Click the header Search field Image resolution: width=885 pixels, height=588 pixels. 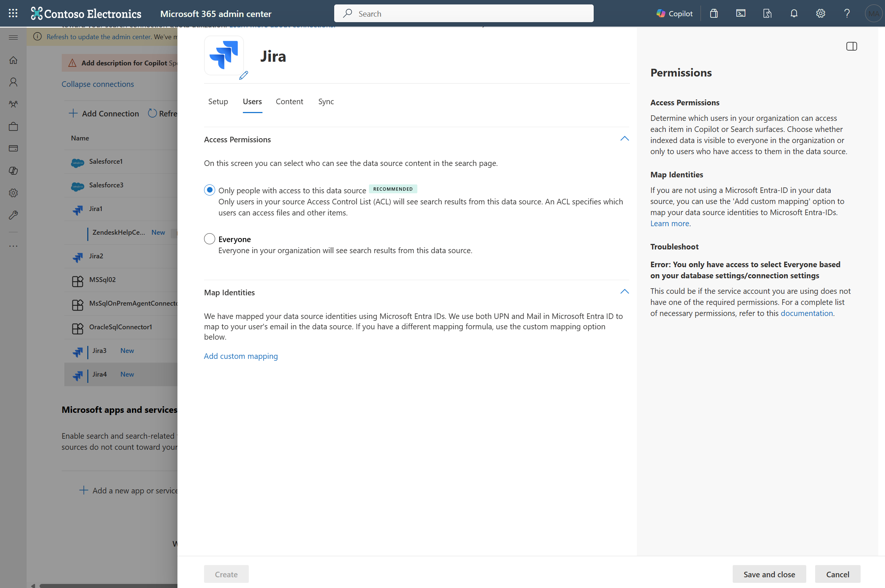tap(464, 14)
